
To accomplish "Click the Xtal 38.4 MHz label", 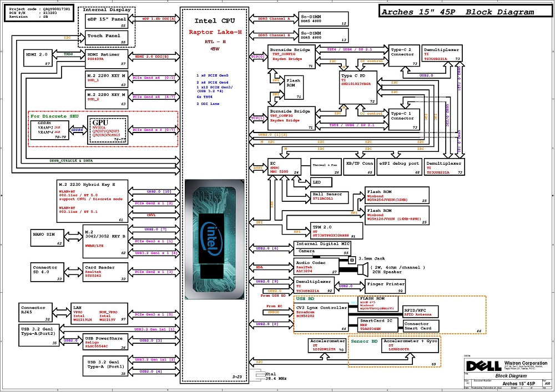I will click(x=276, y=376).
